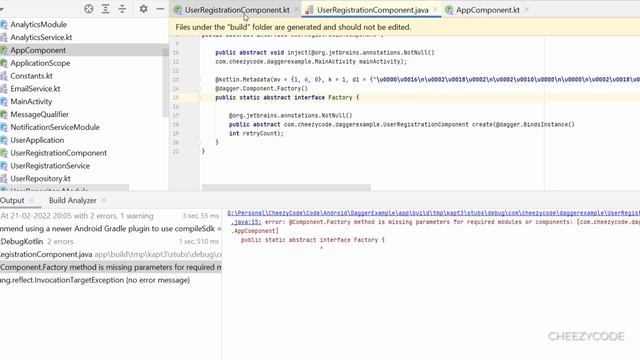Viewport: 640px width, 360px height.
Task: Select the UserRegistrationComponent.java tab
Action: (373, 10)
